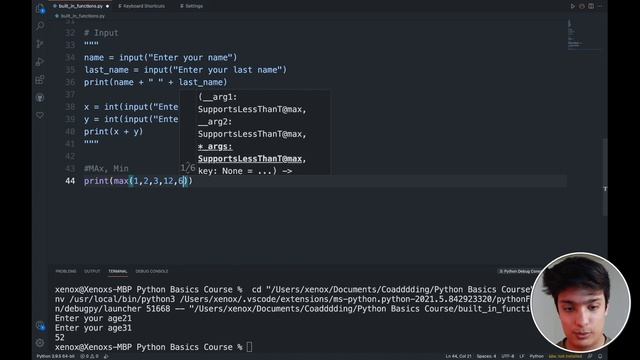Open notifications bell in status bar
The width and height of the screenshot is (640, 360).
click(x=600, y=356)
